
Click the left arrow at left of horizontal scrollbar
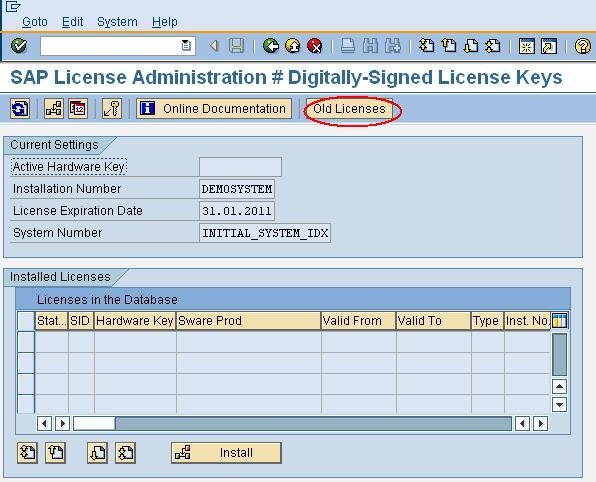(44, 423)
